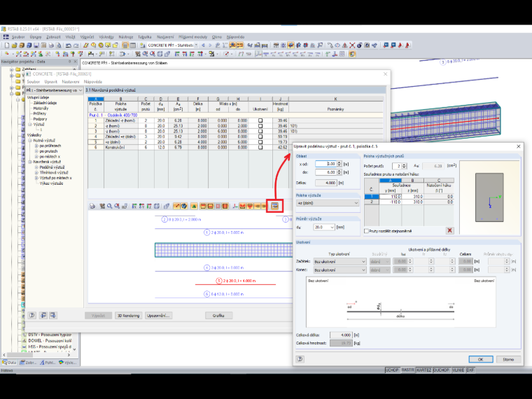The height and width of the screenshot is (399, 532).
Task: Click the Open file folder icon
Action: click(14, 45)
